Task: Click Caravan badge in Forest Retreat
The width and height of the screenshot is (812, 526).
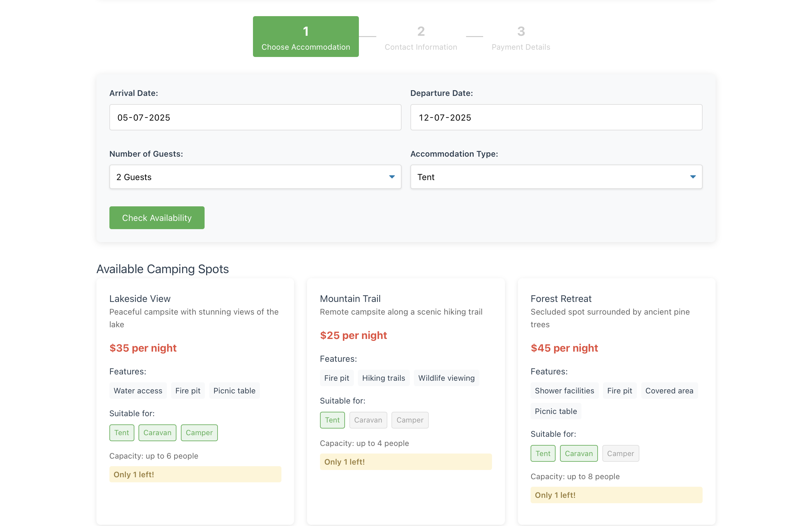Action: coord(579,454)
